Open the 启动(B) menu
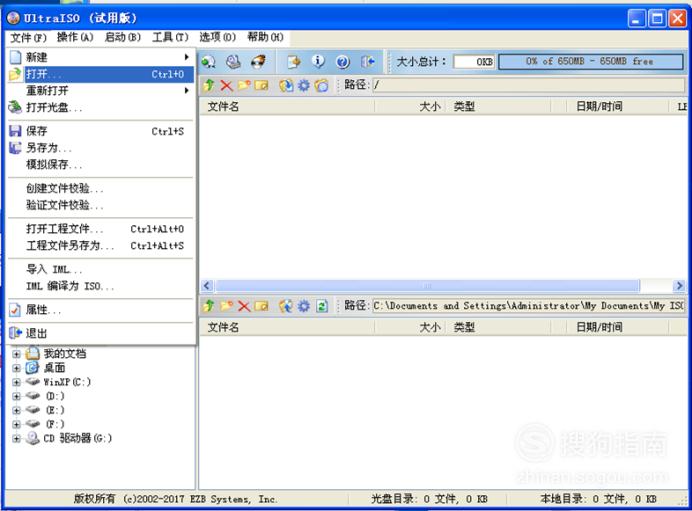692x511 pixels. click(122, 37)
